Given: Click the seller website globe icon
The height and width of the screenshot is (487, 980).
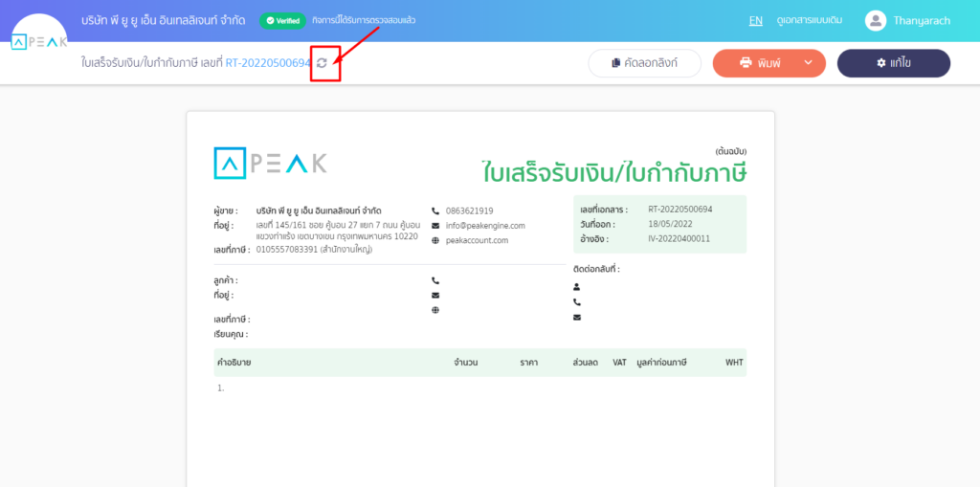Looking at the screenshot, I should point(435,240).
